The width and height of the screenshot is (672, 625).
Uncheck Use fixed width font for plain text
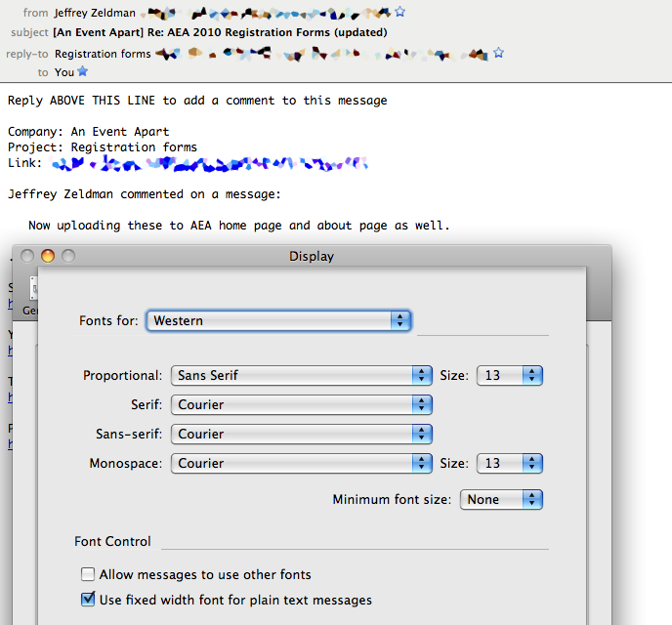pyautogui.click(x=88, y=600)
